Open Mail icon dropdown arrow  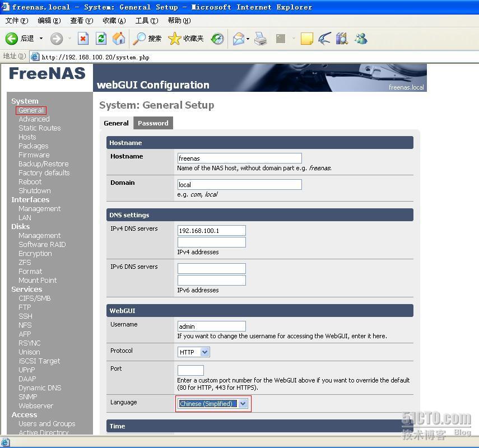click(248, 39)
